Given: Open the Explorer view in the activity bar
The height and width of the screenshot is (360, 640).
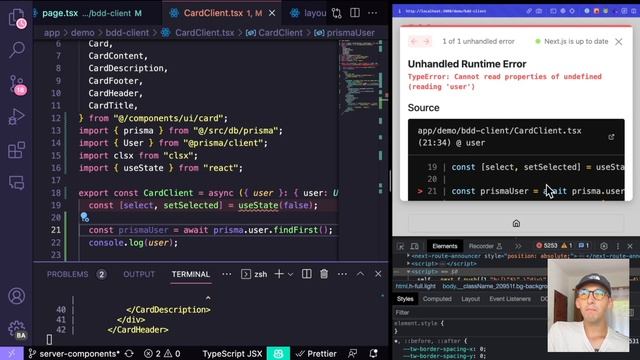Looking at the screenshot, I should 16,17.
